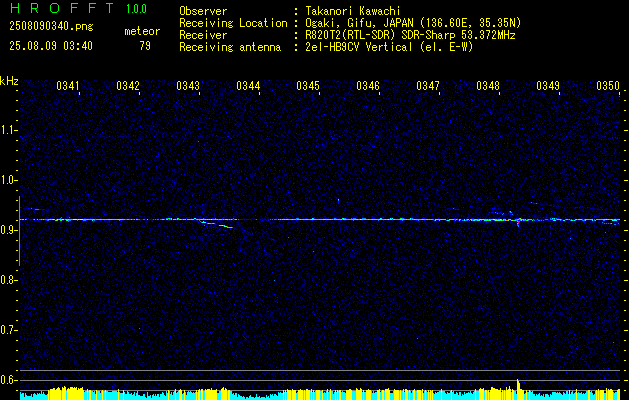Click the 'Receiving antenna' label

230,47
